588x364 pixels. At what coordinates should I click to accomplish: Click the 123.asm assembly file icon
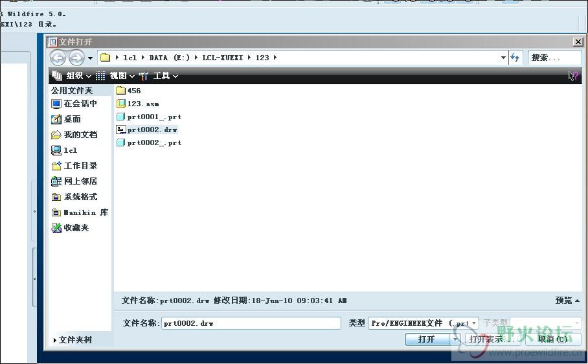(120, 104)
